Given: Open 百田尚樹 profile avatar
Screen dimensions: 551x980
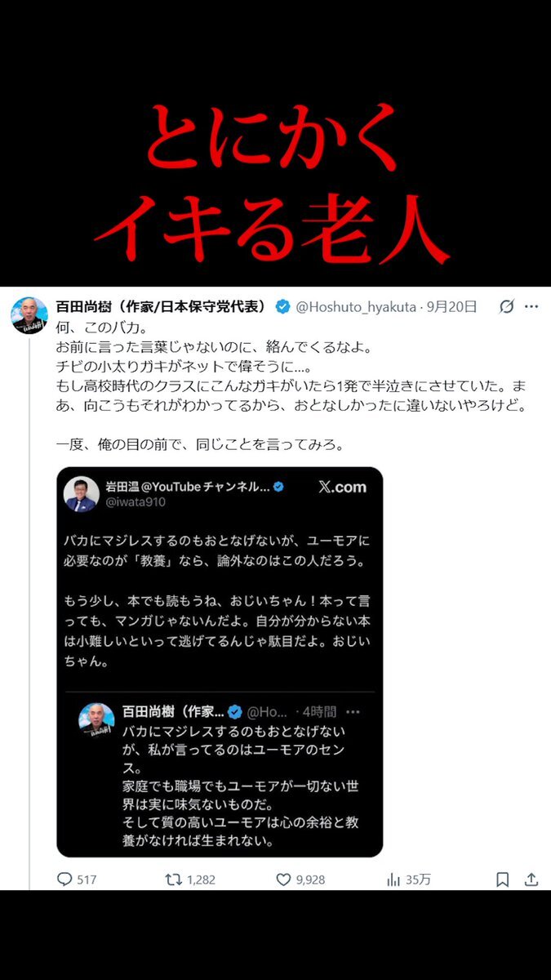Looking at the screenshot, I should point(29,316).
